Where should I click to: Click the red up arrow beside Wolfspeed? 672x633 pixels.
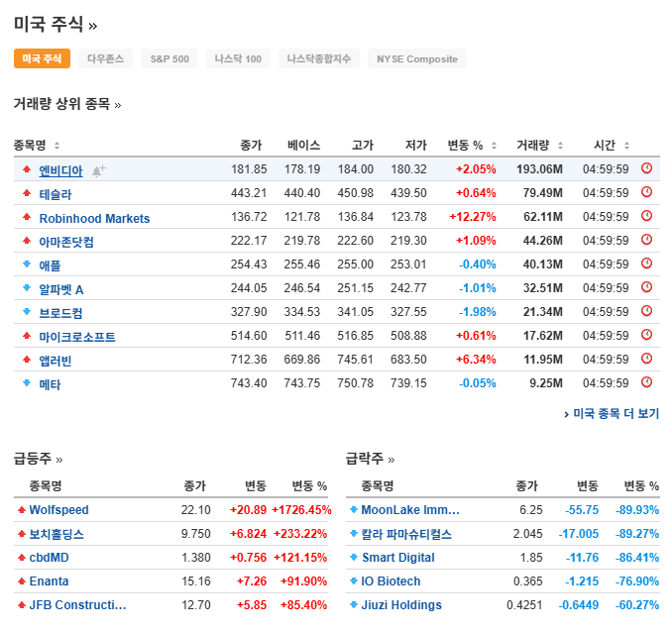(x=22, y=509)
